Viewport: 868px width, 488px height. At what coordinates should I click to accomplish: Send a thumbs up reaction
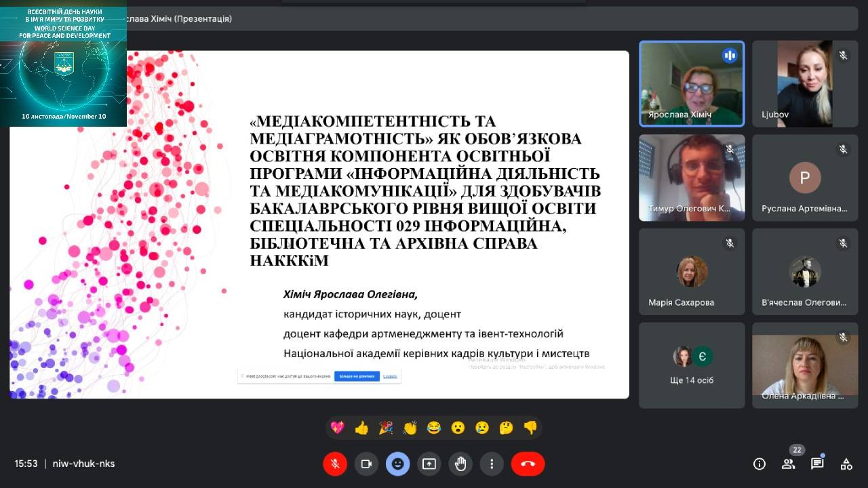362,427
